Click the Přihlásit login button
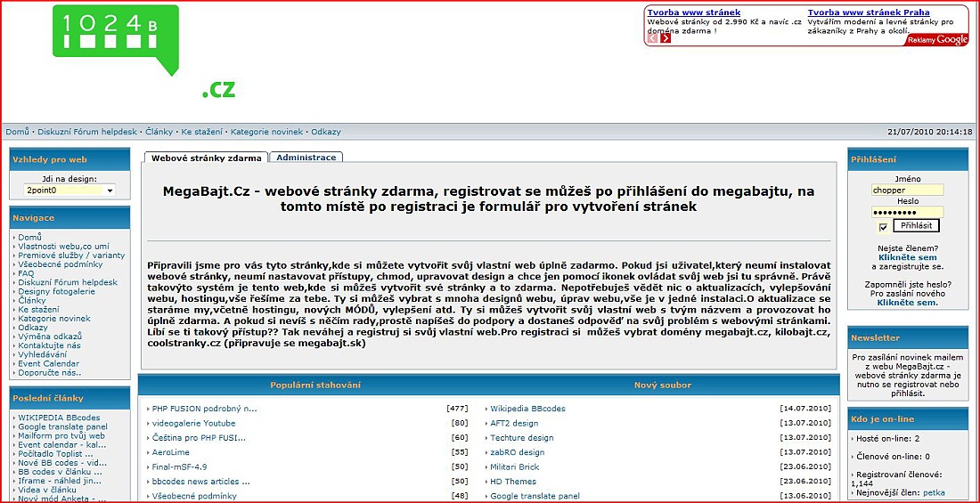 pos(916,225)
